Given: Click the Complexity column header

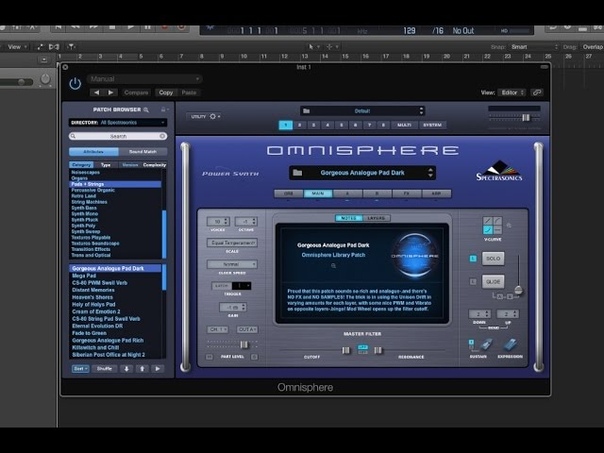Looking at the screenshot, I should tap(154, 165).
